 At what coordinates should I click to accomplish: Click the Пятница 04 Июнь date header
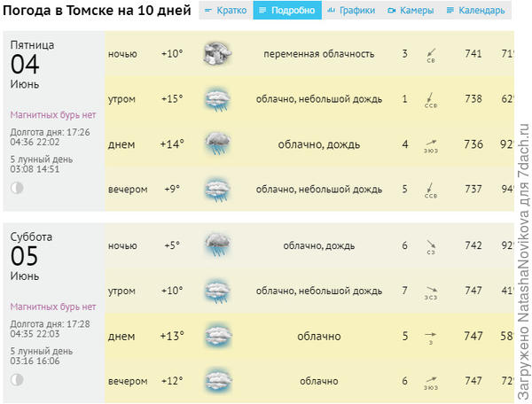31,64
